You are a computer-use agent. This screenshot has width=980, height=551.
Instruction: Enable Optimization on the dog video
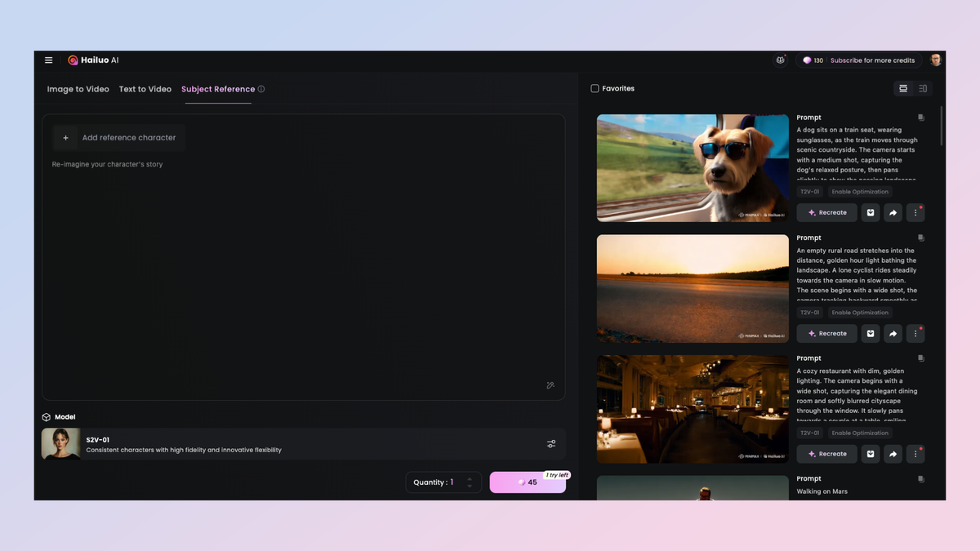[859, 191]
